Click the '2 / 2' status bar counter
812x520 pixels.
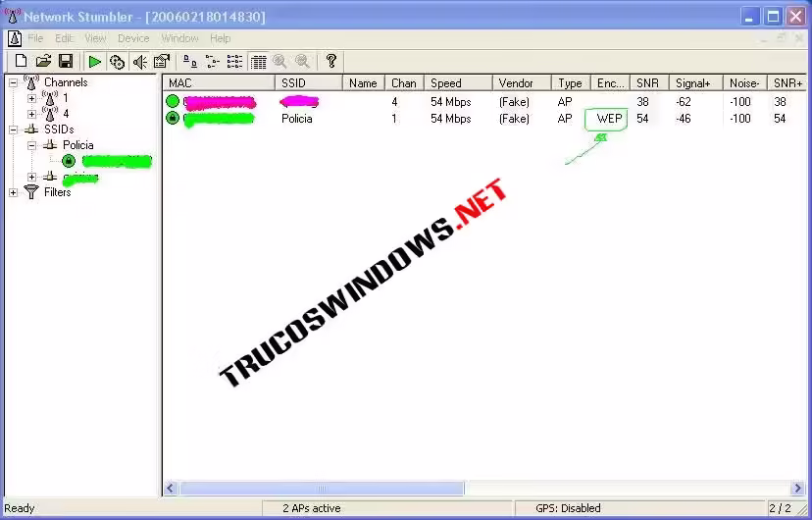(x=780, y=508)
